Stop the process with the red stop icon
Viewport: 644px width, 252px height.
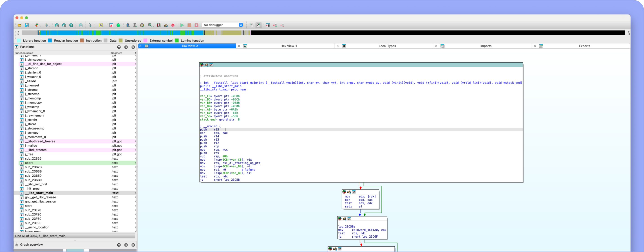click(197, 25)
